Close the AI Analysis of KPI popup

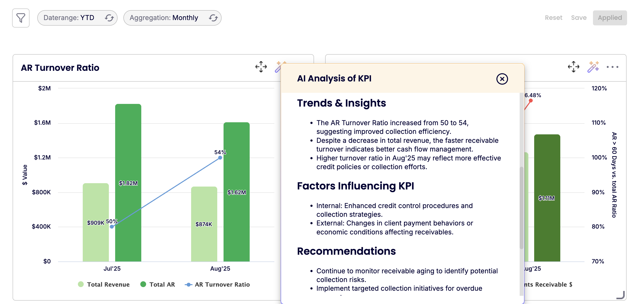click(502, 79)
